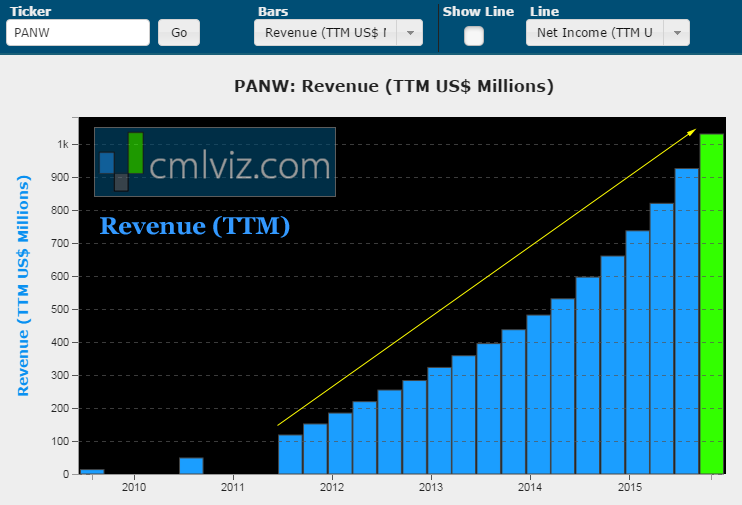Click the 2014 x-axis label
Screen dimensions: 742x505
pyautogui.click(x=530, y=487)
